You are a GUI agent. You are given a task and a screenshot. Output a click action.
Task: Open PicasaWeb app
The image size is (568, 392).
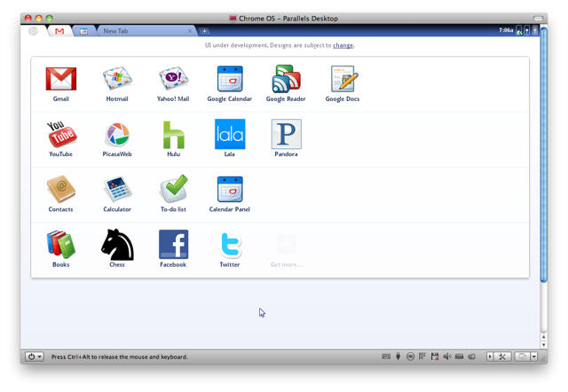point(117,134)
